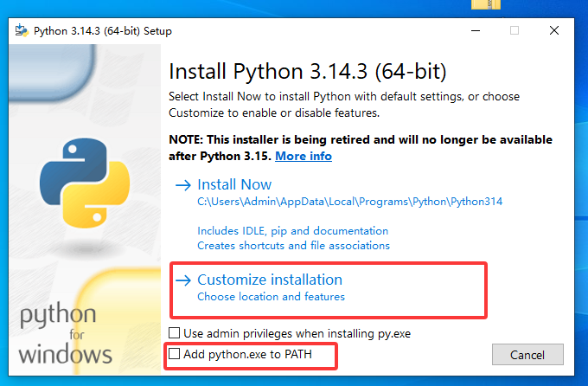Image resolution: width=588 pixels, height=386 pixels.
Task: Start installation with Install Now
Action: (x=234, y=184)
